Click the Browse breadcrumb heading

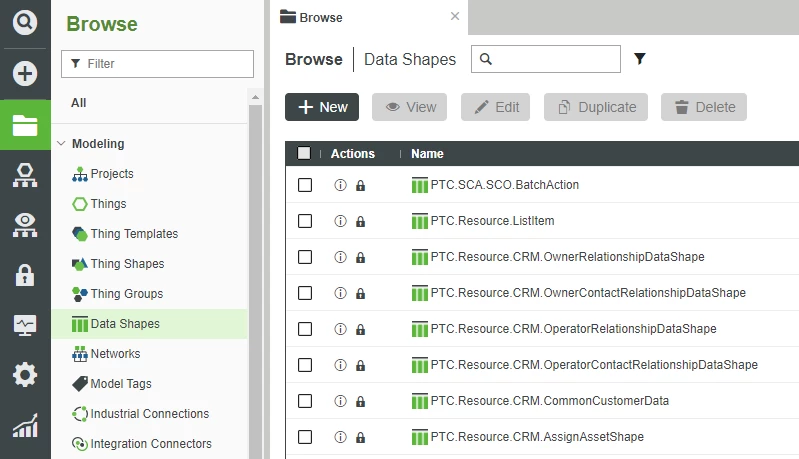[x=314, y=60]
